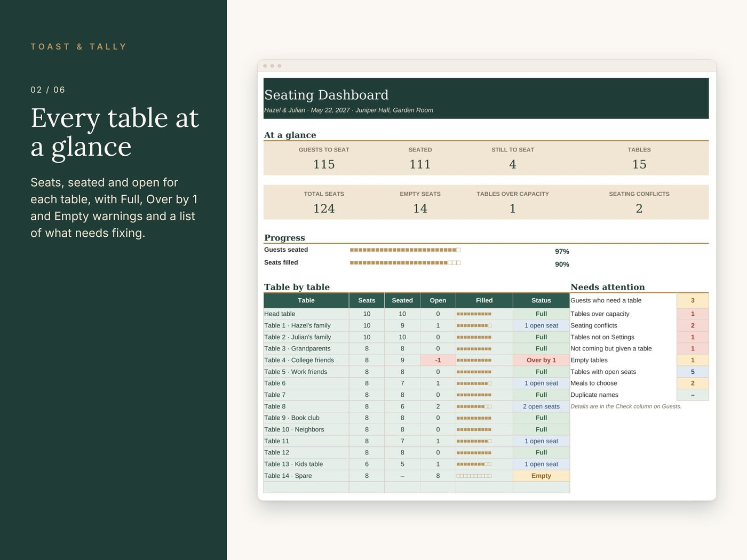This screenshot has width=747, height=560.
Task: Select the Seating Conflicts value 2
Action: pos(639,209)
